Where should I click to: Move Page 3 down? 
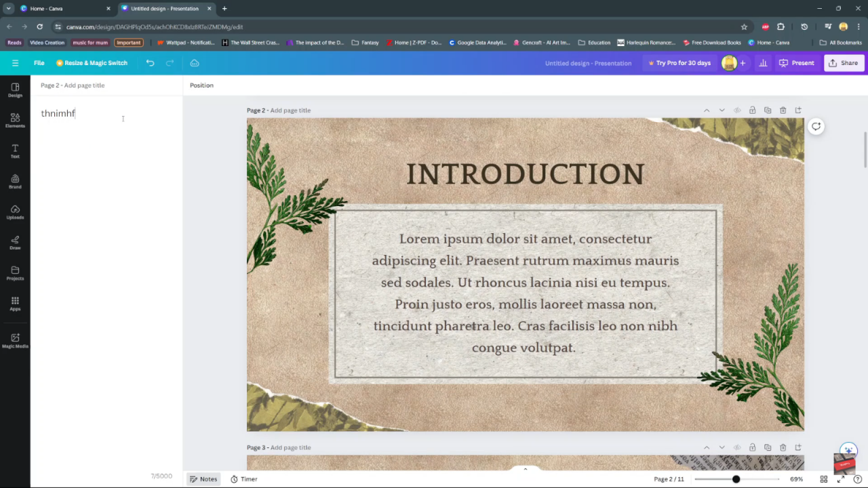(722, 447)
